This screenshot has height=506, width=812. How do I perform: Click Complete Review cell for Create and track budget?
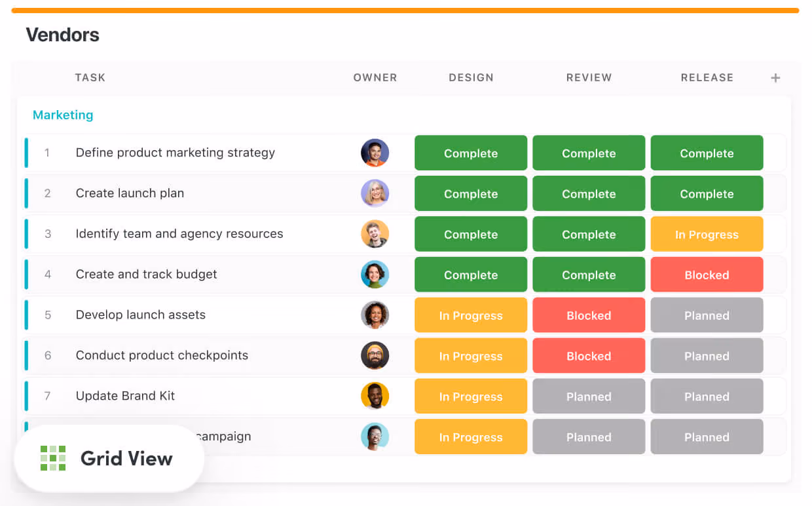(589, 275)
